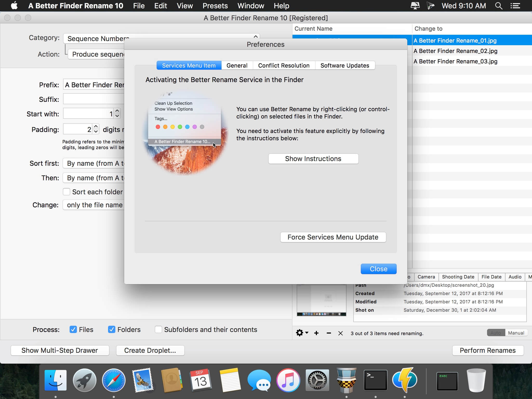Open Terminal from the dock

375,380
